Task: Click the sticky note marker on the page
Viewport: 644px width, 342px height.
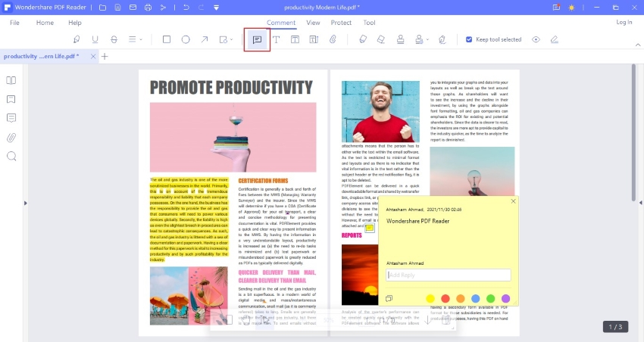Action: coord(370,228)
